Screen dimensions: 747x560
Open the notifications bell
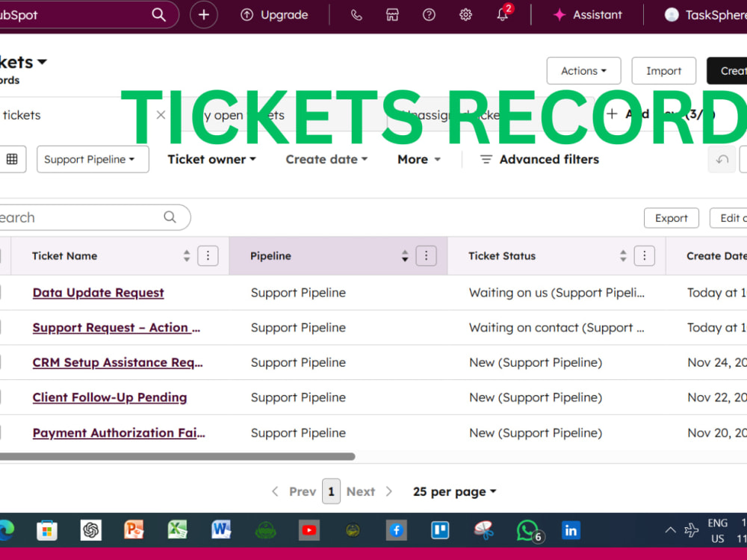click(x=503, y=14)
